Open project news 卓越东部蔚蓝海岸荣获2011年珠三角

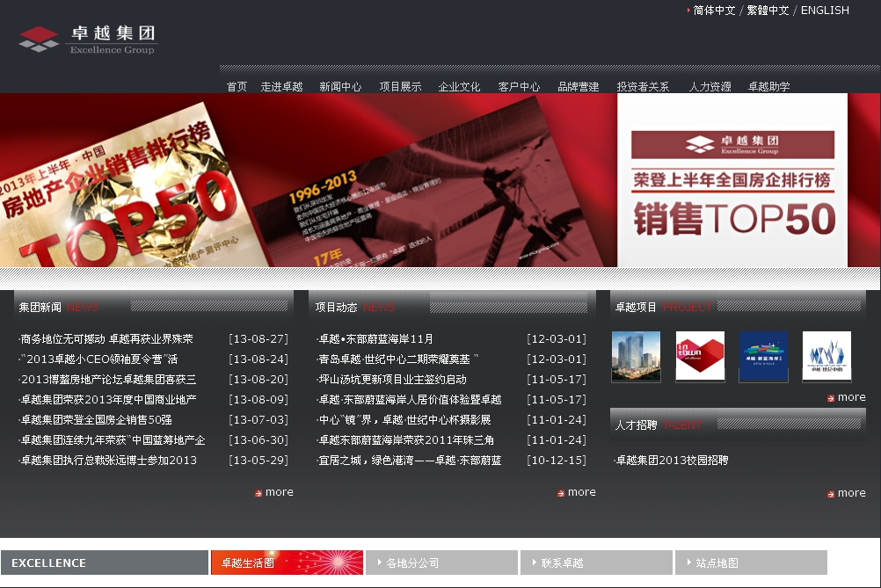click(x=405, y=440)
